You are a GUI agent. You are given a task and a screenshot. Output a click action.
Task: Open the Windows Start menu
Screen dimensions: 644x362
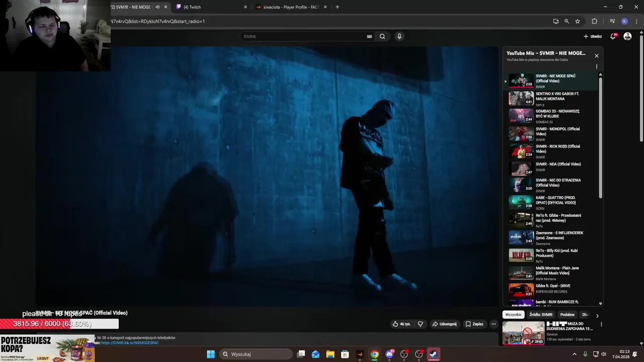click(211, 354)
